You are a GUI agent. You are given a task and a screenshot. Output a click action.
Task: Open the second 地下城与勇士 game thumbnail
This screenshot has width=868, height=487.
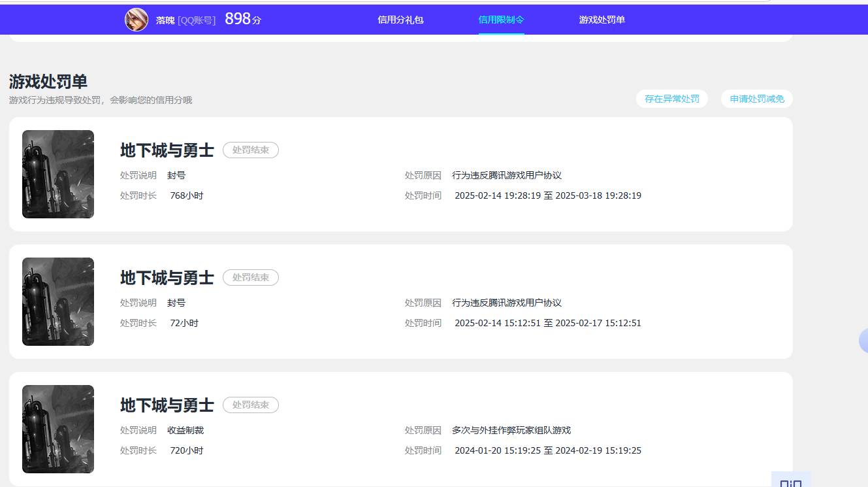click(x=57, y=301)
